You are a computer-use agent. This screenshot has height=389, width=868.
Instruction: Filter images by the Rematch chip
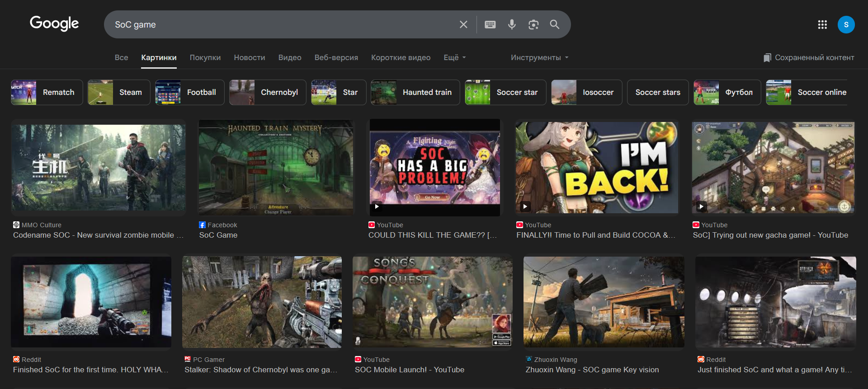[x=47, y=92]
